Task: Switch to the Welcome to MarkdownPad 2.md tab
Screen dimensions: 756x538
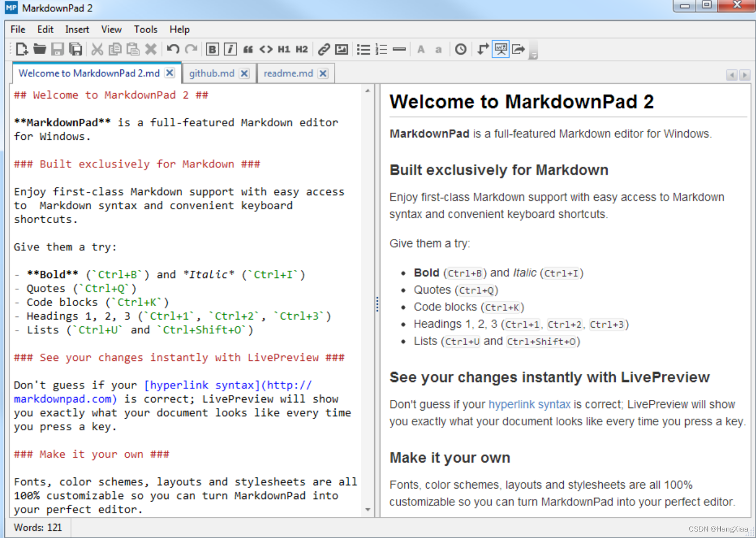Action: (x=89, y=73)
